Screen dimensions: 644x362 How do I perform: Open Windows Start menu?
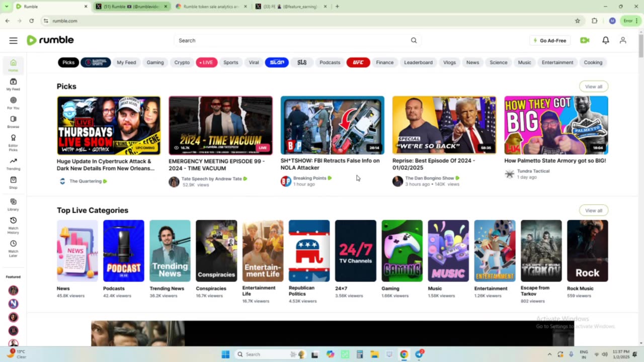[225, 354]
